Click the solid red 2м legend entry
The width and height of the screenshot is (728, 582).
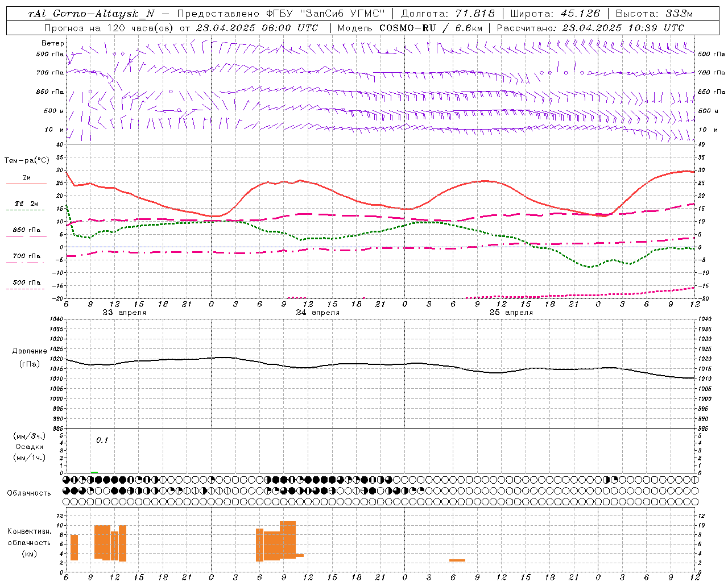[26, 180]
